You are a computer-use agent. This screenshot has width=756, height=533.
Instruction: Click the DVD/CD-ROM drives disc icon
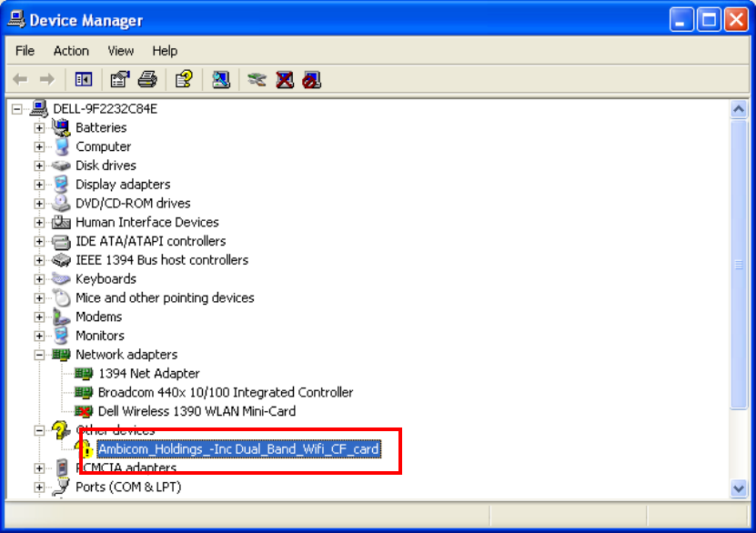click(61, 203)
